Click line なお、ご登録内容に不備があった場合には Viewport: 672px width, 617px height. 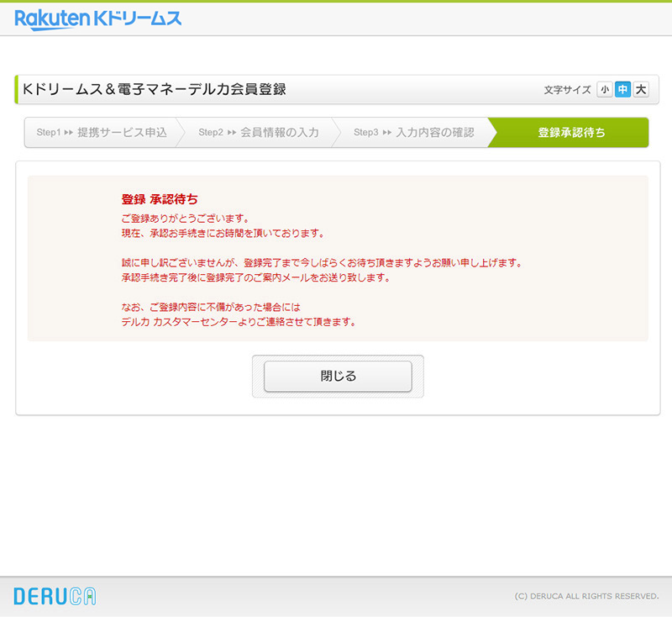click(x=211, y=307)
